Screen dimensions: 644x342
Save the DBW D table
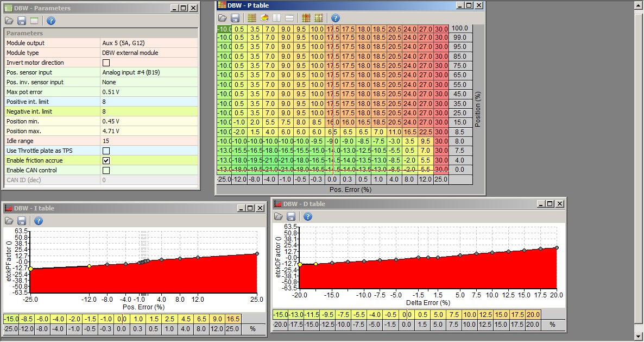tap(292, 216)
